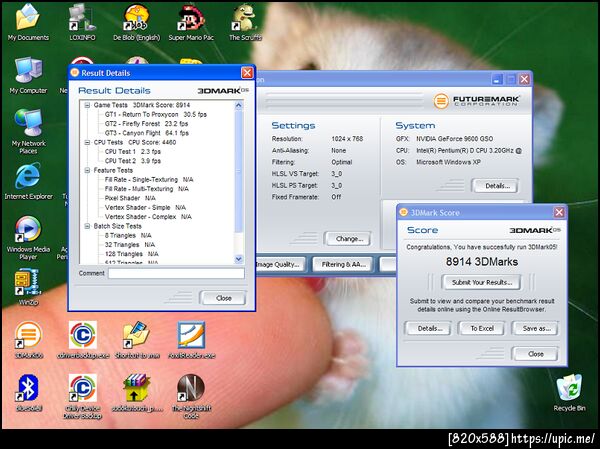The image size is (600, 449).
Task: Open the Recycle Bin
Action: (569, 392)
